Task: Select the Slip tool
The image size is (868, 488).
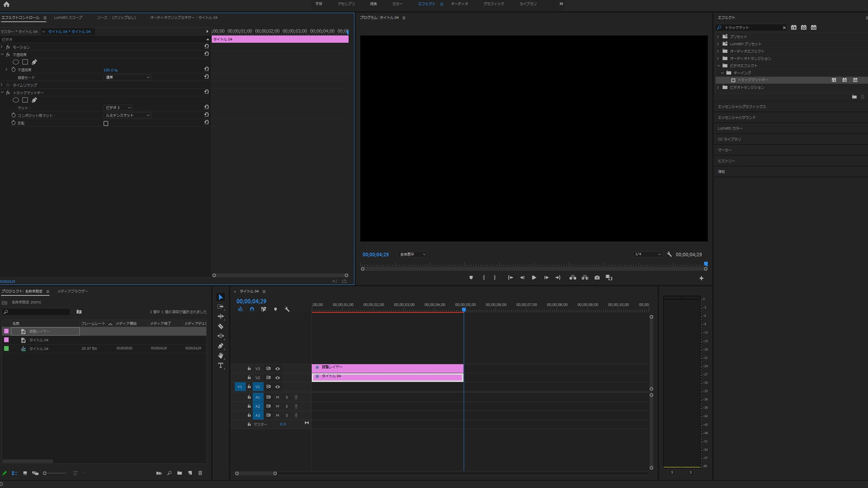Action: coord(221,336)
